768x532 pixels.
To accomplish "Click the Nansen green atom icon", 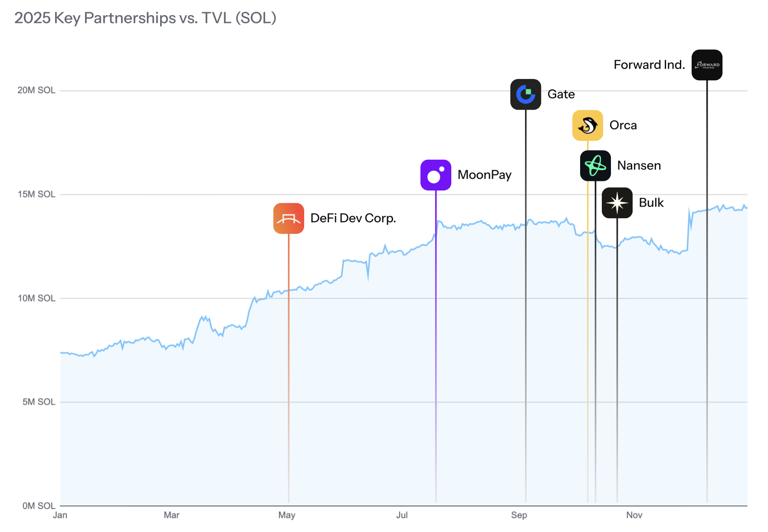I will coord(595,166).
